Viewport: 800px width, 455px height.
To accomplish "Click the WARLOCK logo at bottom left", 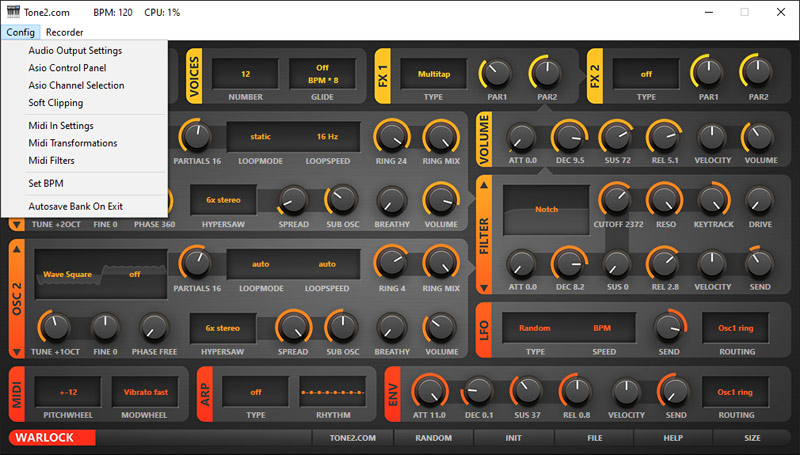I will point(52,437).
